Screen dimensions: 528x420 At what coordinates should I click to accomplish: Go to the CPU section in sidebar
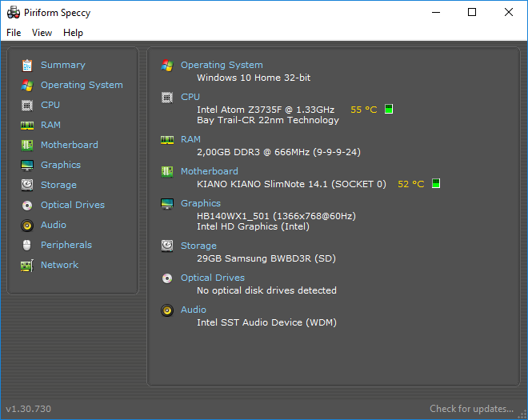[50, 105]
